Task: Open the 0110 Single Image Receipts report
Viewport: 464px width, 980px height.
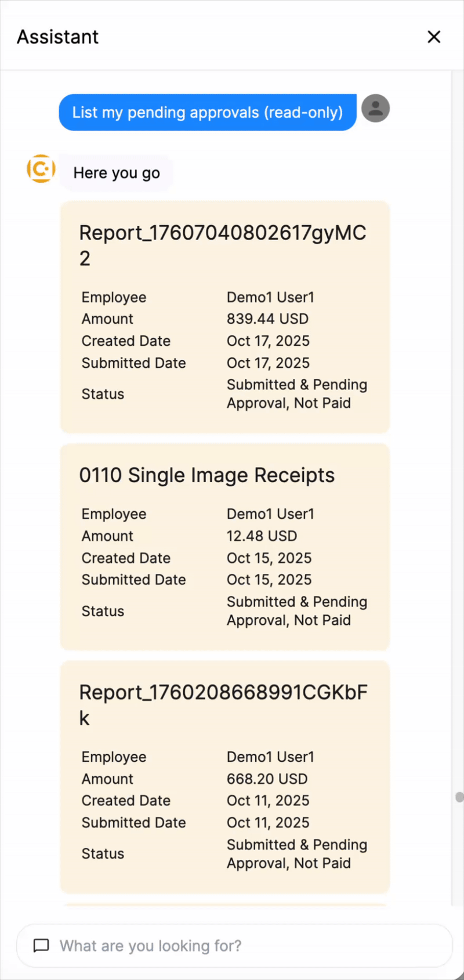Action: point(207,475)
